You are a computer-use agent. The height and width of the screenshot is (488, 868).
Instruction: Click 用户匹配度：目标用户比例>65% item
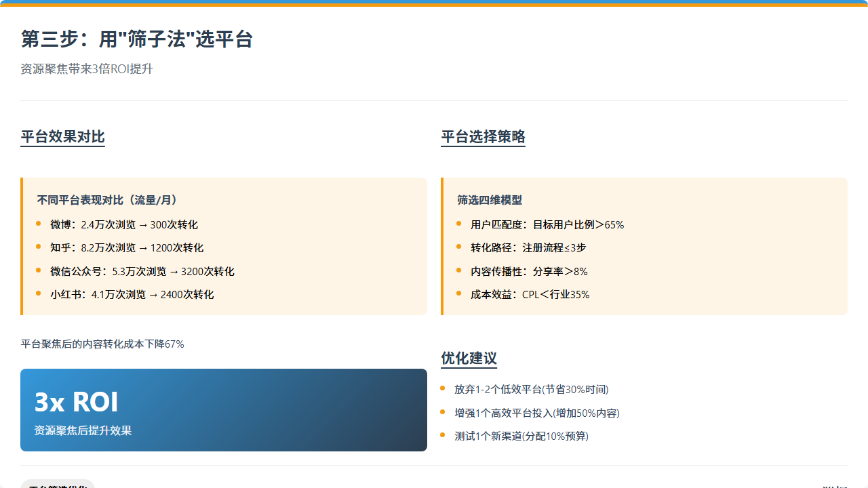pos(547,224)
